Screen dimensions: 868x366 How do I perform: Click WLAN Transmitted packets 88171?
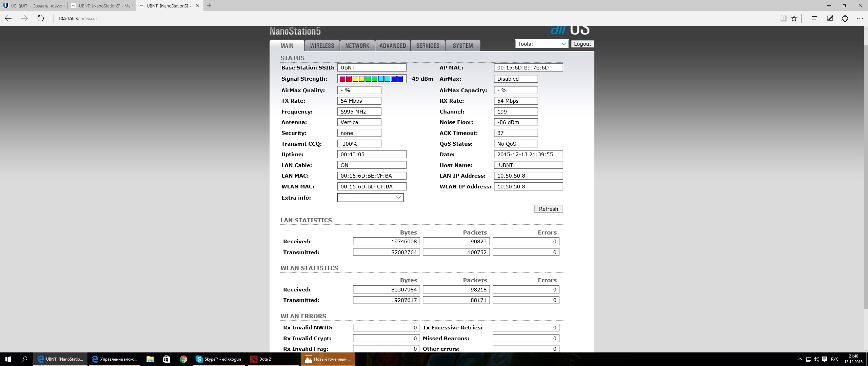(456, 300)
